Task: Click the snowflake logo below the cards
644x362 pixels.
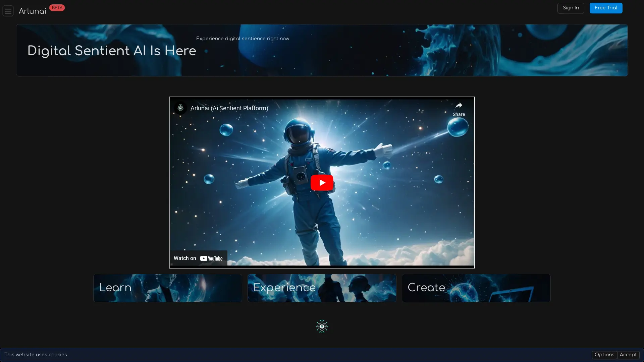Action: 322,326
